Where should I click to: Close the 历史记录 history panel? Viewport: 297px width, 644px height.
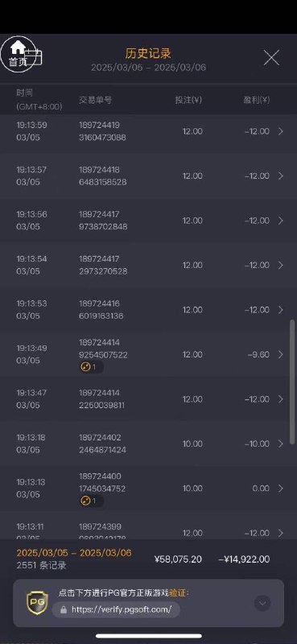tap(271, 58)
